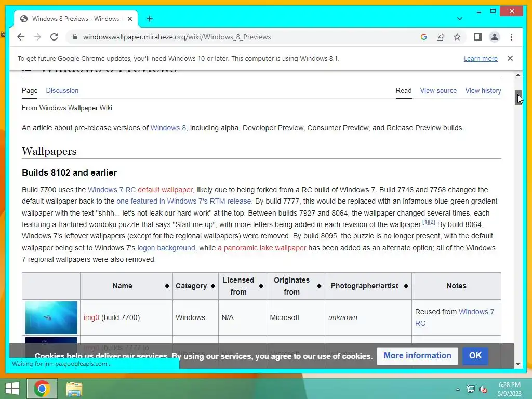
Task: Open the img0 (build 7700) link
Action: pos(91,317)
